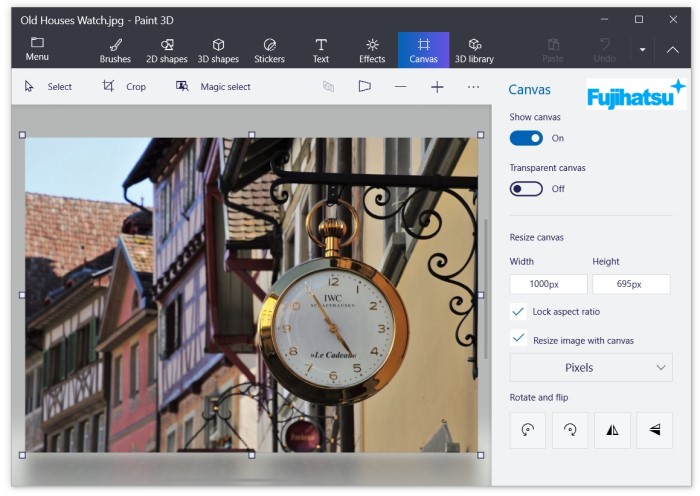The image size is (700, 496).
Task: Open the more options ellipsis menu
Action: (x=473, y=87)
